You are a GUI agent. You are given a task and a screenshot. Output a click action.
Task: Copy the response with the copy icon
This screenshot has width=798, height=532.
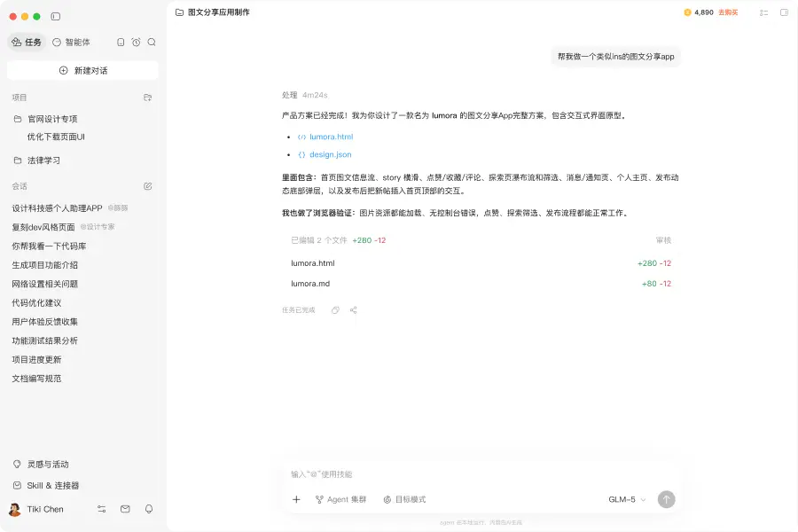tap(335, 310)
